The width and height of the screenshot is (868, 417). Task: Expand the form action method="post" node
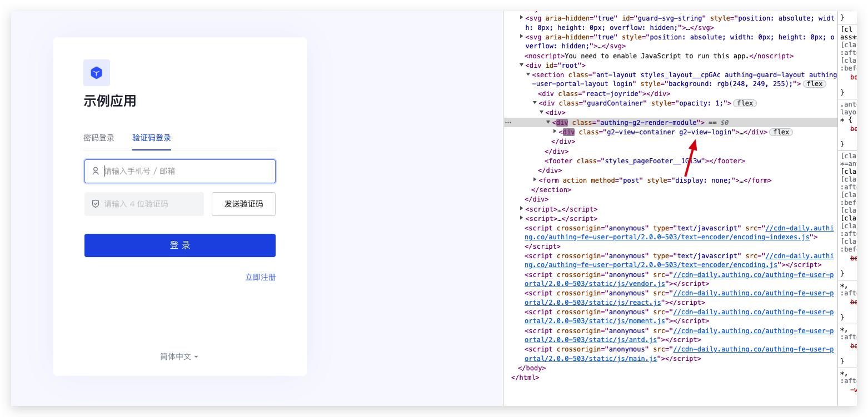[535, 179]
